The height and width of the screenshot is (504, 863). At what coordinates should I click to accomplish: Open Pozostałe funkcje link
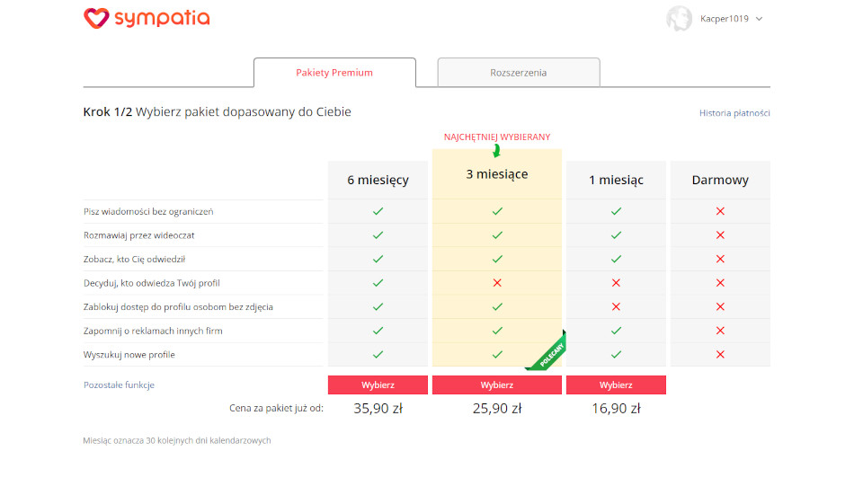point(119,385)
